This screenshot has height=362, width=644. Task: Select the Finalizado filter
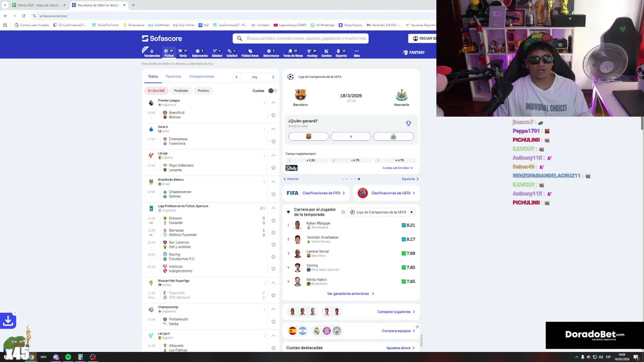pos(181,90)
